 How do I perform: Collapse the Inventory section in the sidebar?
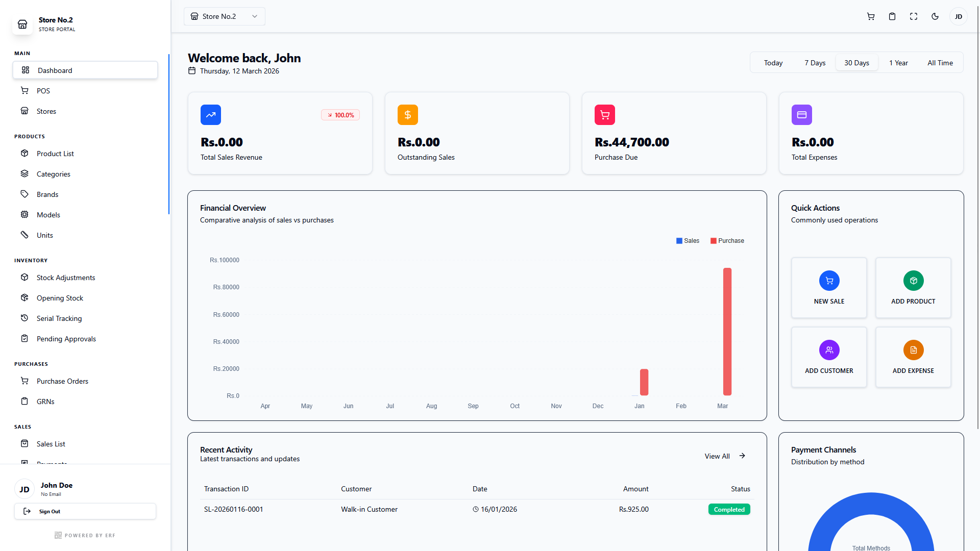click(x=31, y=260)
